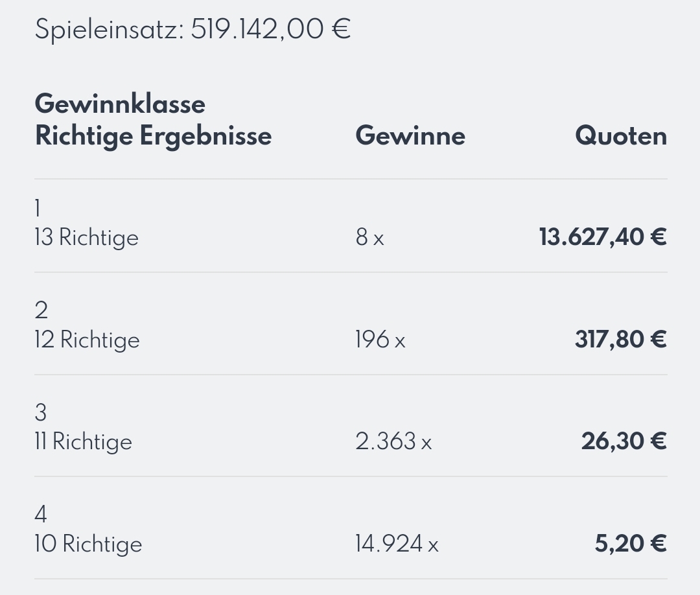Click the 12 Richtige row label
700x595 pixels.
click(87, 340)
